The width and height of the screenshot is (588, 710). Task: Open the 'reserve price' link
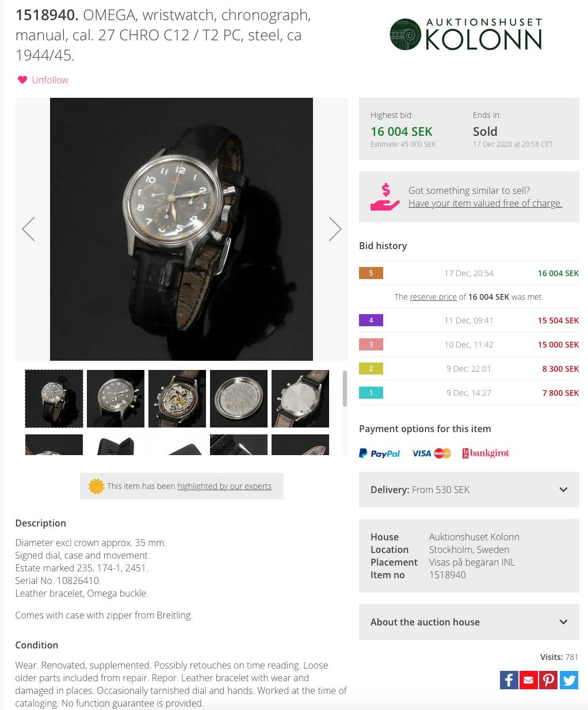point(433,297)
